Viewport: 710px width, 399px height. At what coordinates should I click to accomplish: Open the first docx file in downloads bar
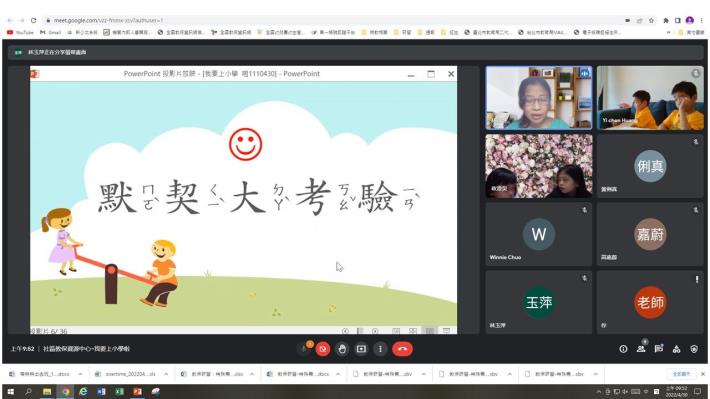[40, 374]
